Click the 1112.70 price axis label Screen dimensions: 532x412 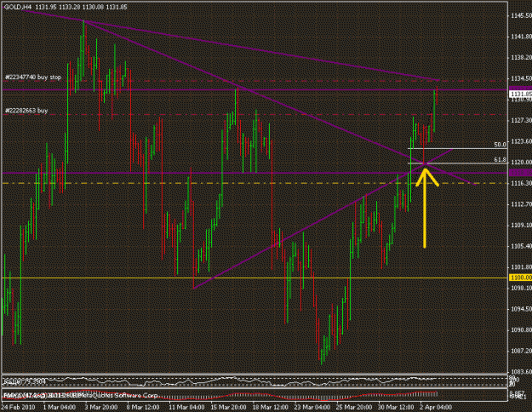521,204
